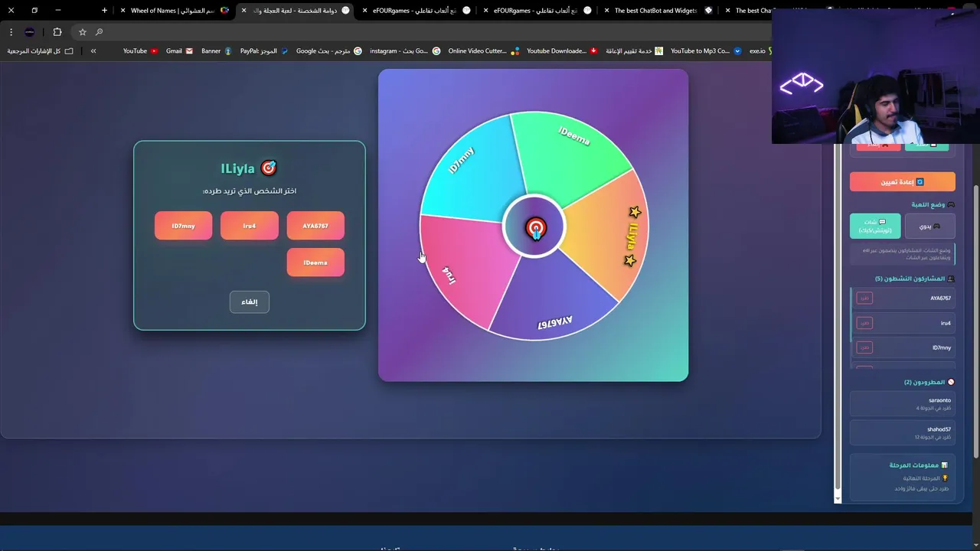Click the zoom magnifier icon in address bar
The width and height of the screenshot is (980, 551).
pyautogui.click(x=99, y=32)
